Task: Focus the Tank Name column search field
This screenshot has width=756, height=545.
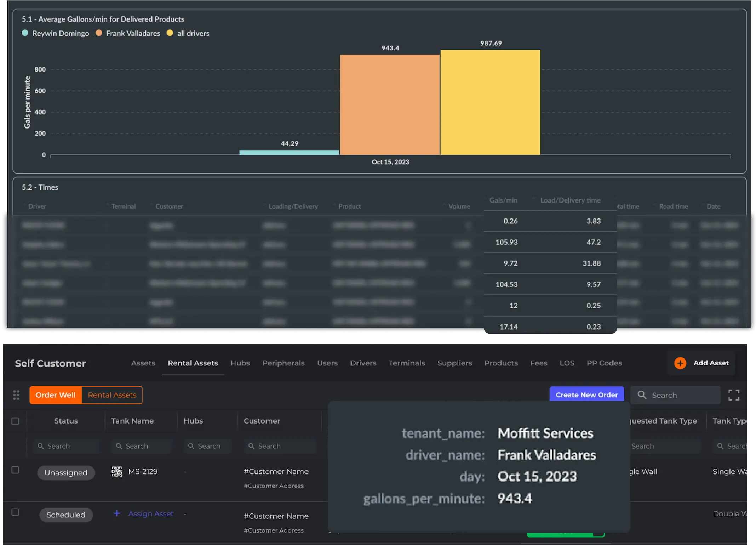Action: [142, 446]
